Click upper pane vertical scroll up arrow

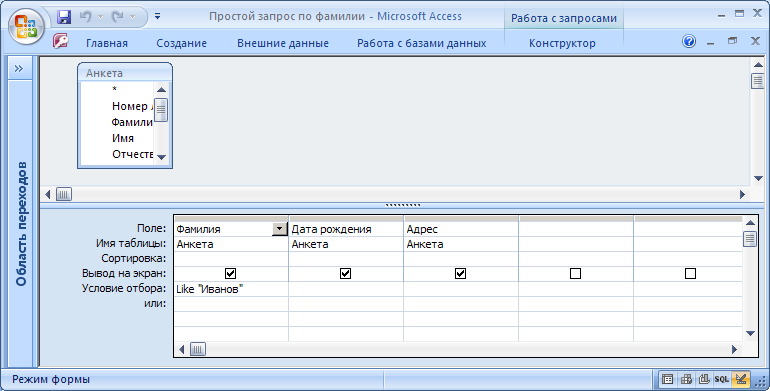(x=758, y=65)
